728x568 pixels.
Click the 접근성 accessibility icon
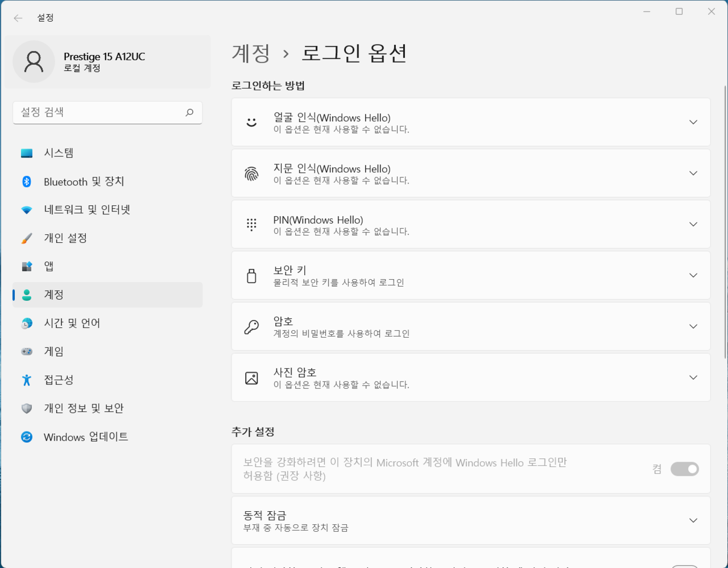click(x=27, y=380)
